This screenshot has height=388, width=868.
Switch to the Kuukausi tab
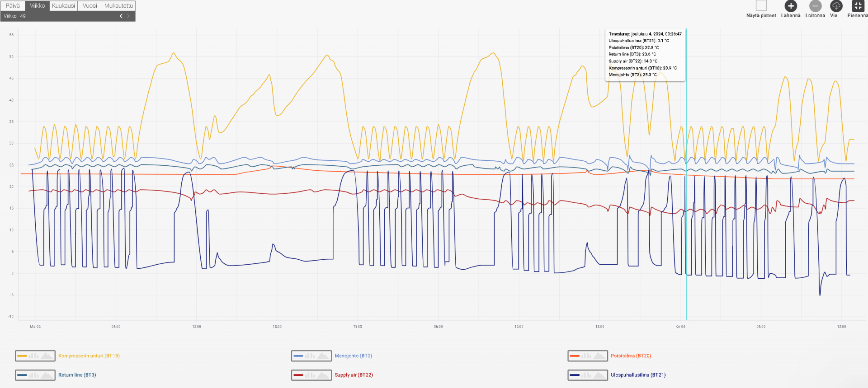coord(63,5)
